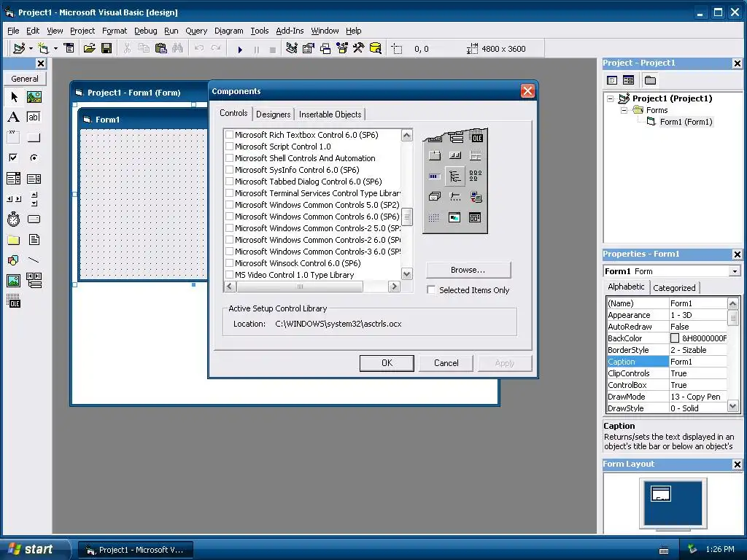Open the Add Project toolbar dropdown arrow
This screenshot has height=560, width=747.
pos(31,49)
